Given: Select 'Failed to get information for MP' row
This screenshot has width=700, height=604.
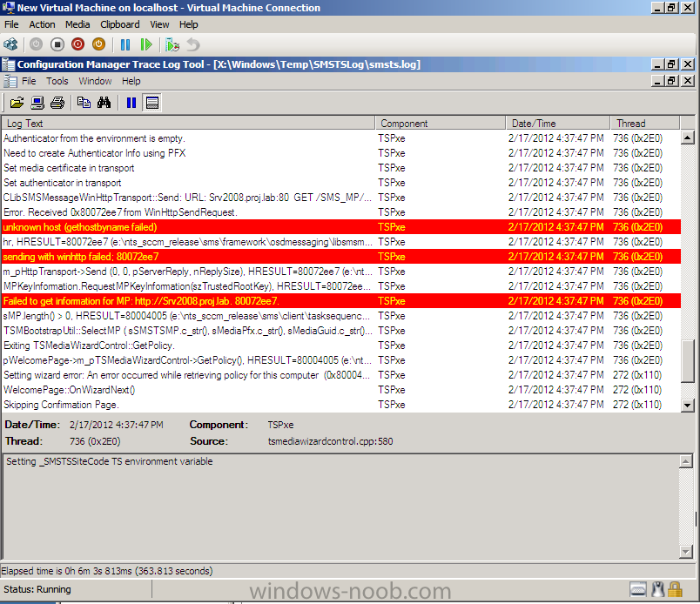Looking at the screenshot, I should click(x=341, y=301).
